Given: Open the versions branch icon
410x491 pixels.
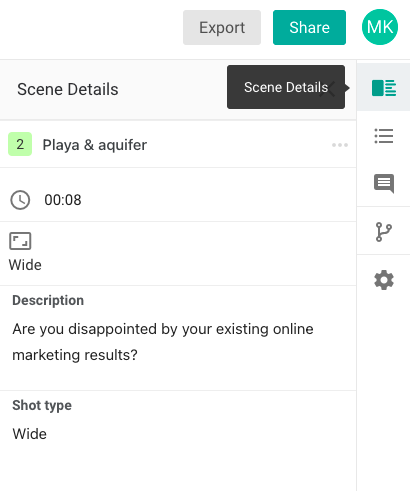Looking at the screenshot, I should point(384,232).
